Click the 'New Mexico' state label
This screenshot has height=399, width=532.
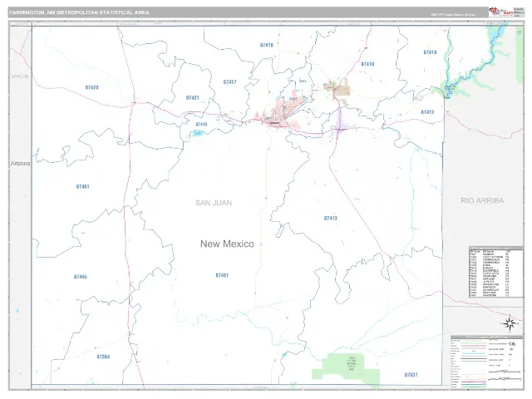(x=227, y=244)
